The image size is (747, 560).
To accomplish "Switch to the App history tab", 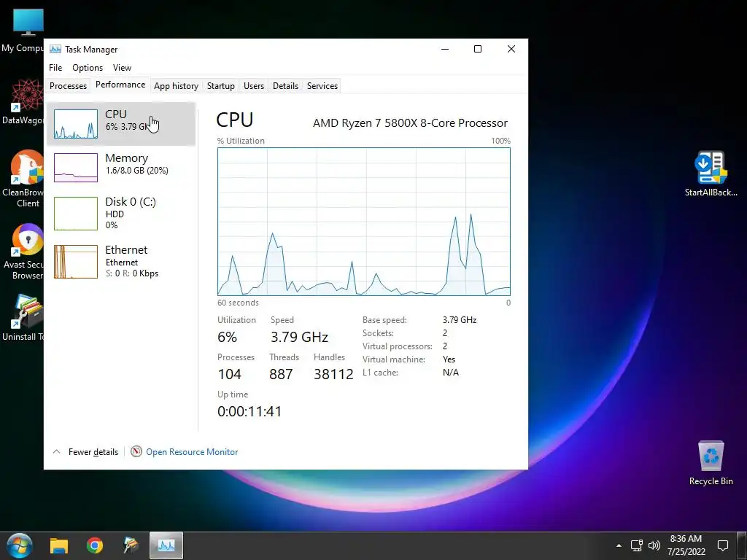I will [x=176, y=86].
